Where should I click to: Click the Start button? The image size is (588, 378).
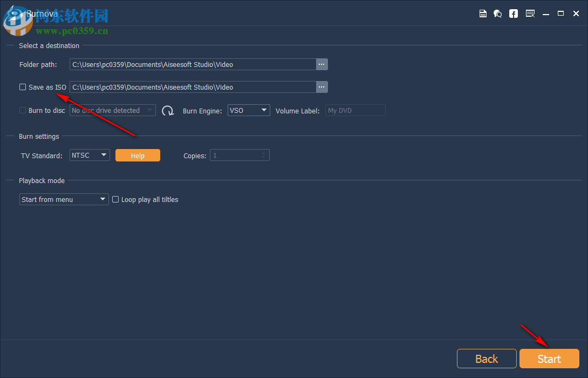[x=549, y=359]
